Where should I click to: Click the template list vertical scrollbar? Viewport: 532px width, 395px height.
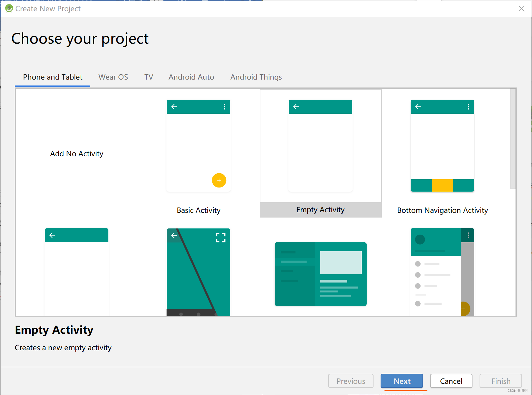(513, 139)
